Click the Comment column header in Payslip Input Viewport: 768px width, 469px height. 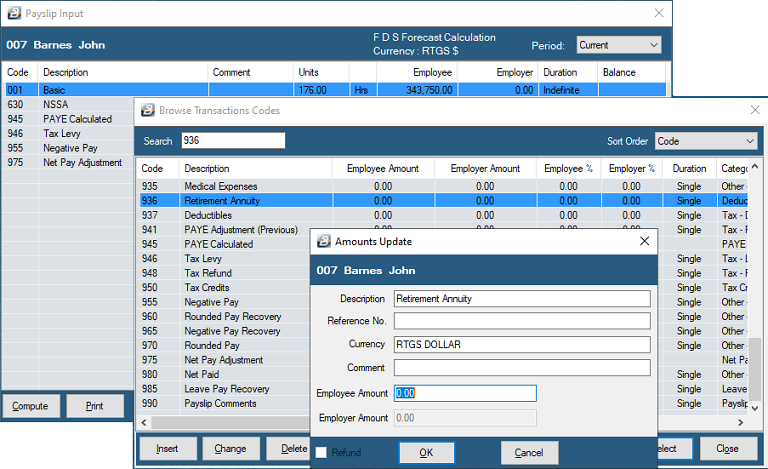coord(250,72)
